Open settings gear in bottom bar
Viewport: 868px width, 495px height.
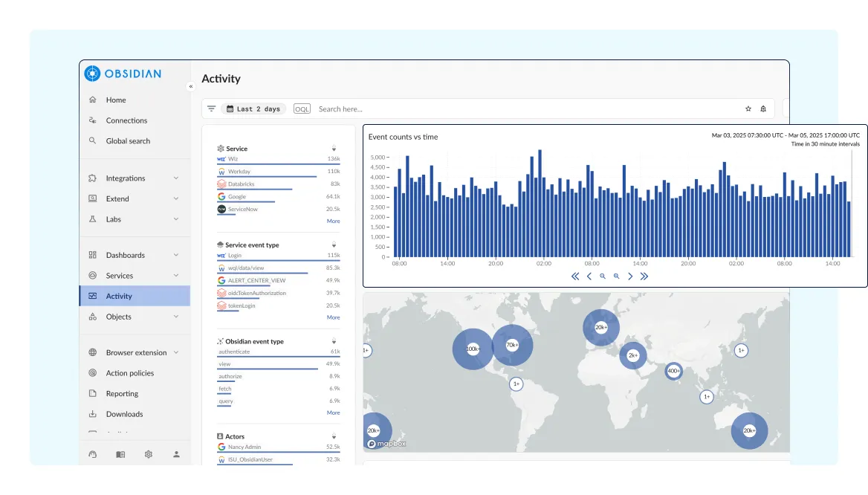coord(149,455)
